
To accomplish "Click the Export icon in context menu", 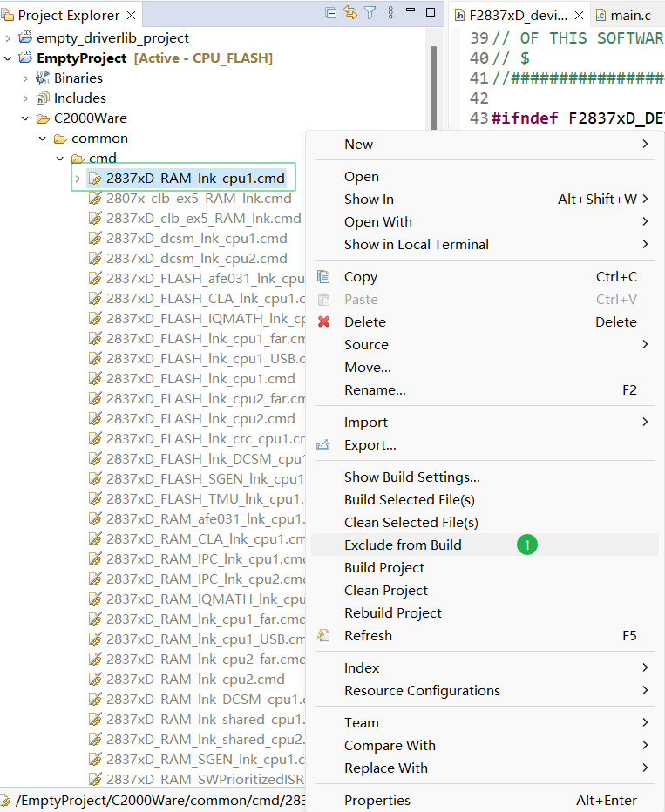I will point(324,445).
